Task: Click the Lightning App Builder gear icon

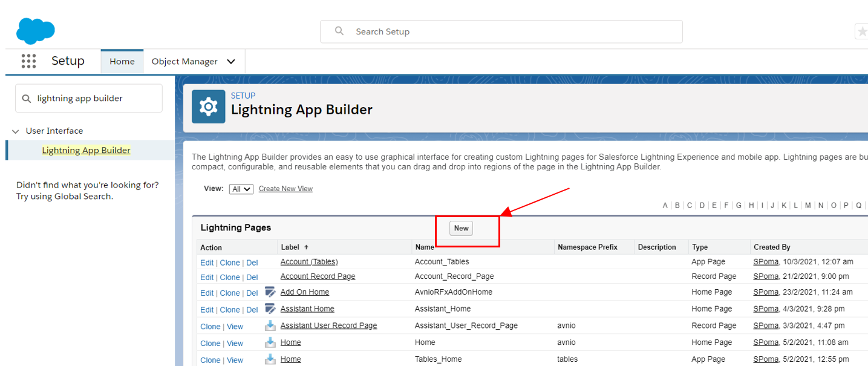Action: tap(209, 106)
